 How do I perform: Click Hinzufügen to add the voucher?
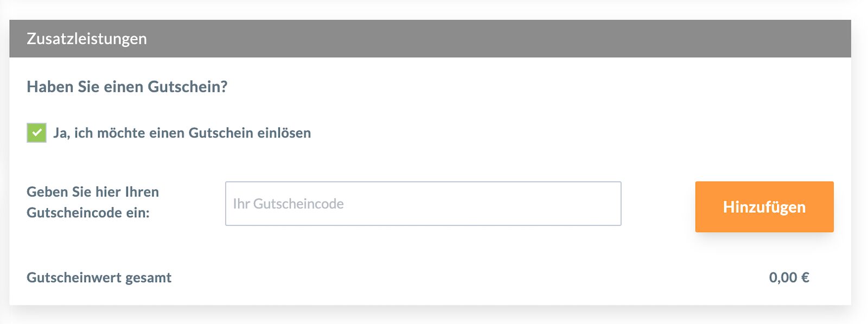pos(764,207)
